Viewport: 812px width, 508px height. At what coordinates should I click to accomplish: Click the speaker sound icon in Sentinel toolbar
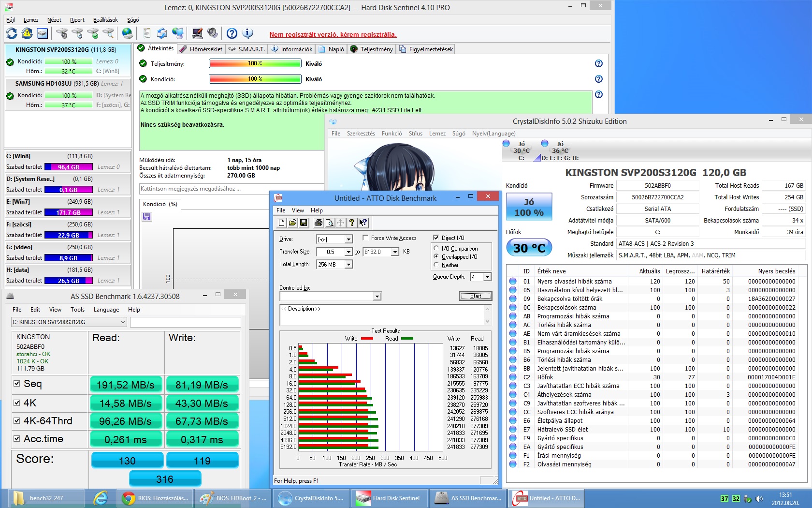pos(213,33)
